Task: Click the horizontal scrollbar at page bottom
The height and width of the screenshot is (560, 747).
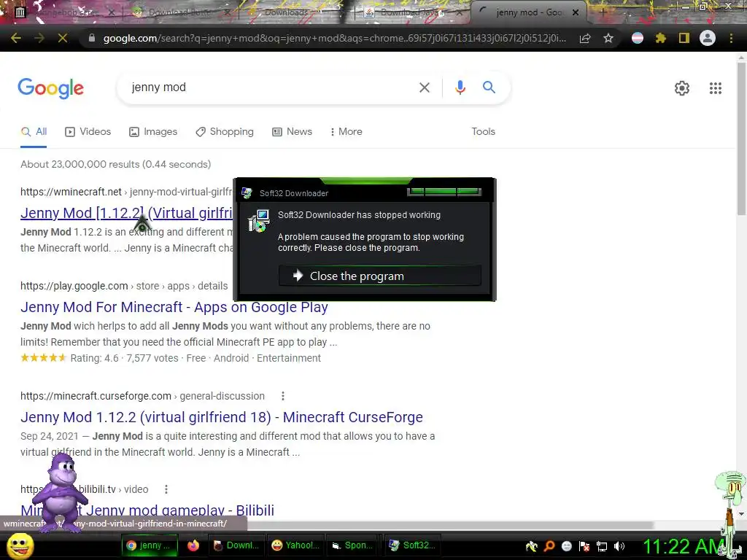Action: [449, 524]
